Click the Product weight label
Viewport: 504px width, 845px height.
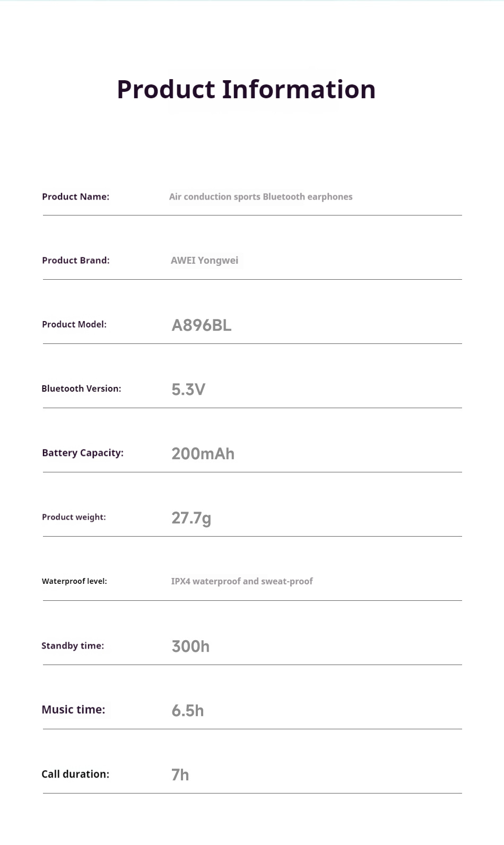(74, 517)
